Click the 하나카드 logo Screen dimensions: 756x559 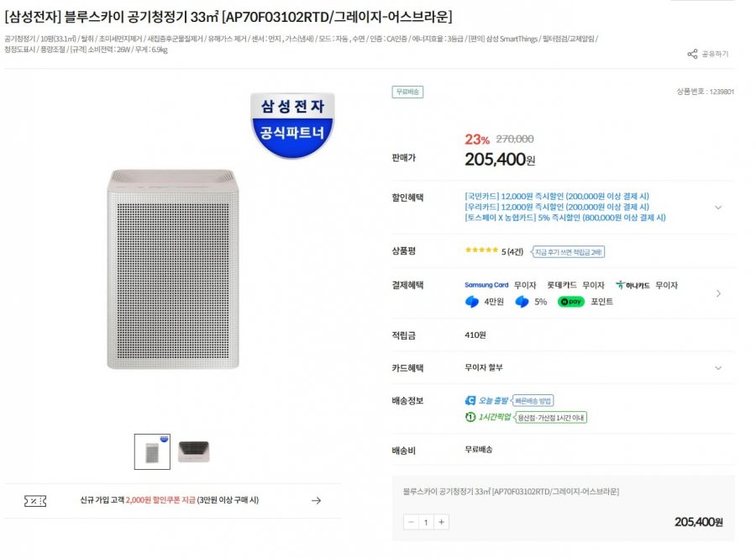(633, 286)
